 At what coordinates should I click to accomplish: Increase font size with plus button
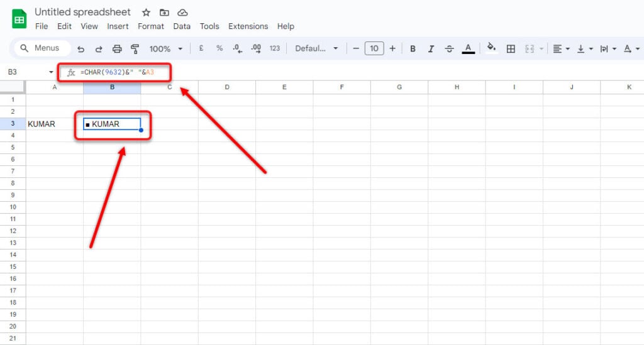[x=392, y=48]
